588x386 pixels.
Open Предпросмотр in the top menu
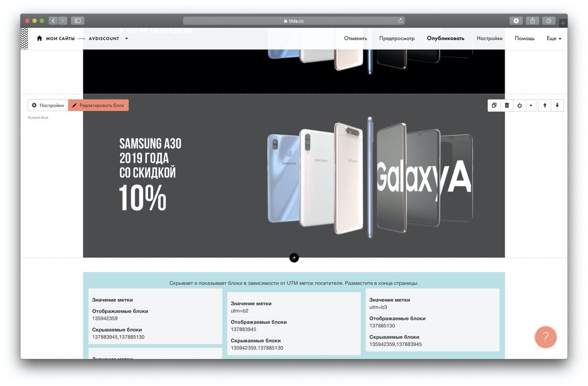397,38
